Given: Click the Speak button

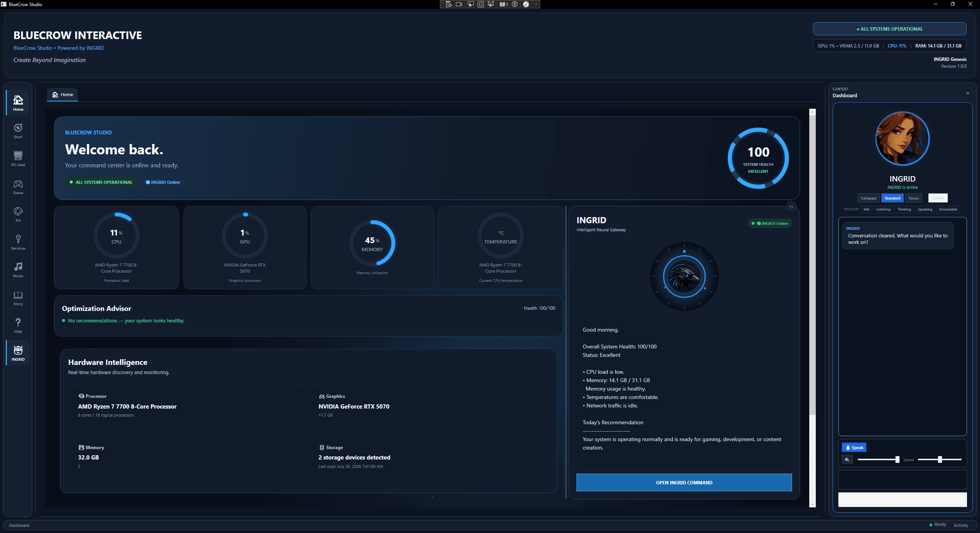Looking at the screenshot, I should 854,448.
